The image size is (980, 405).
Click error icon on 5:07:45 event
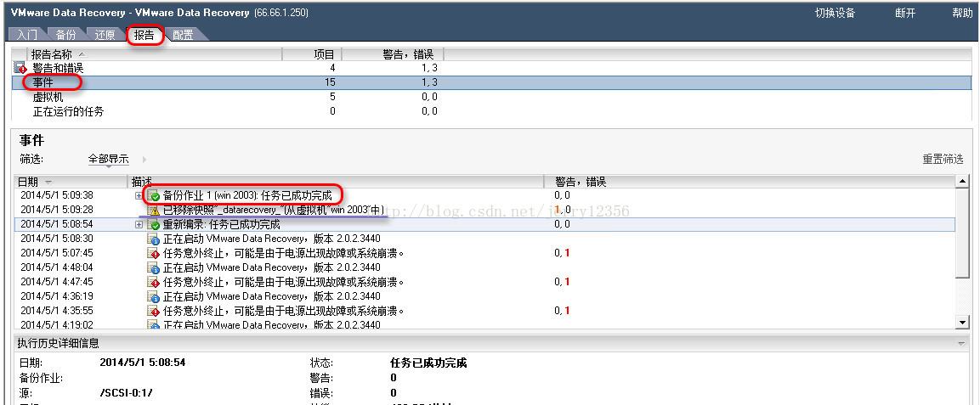(153, 253)
